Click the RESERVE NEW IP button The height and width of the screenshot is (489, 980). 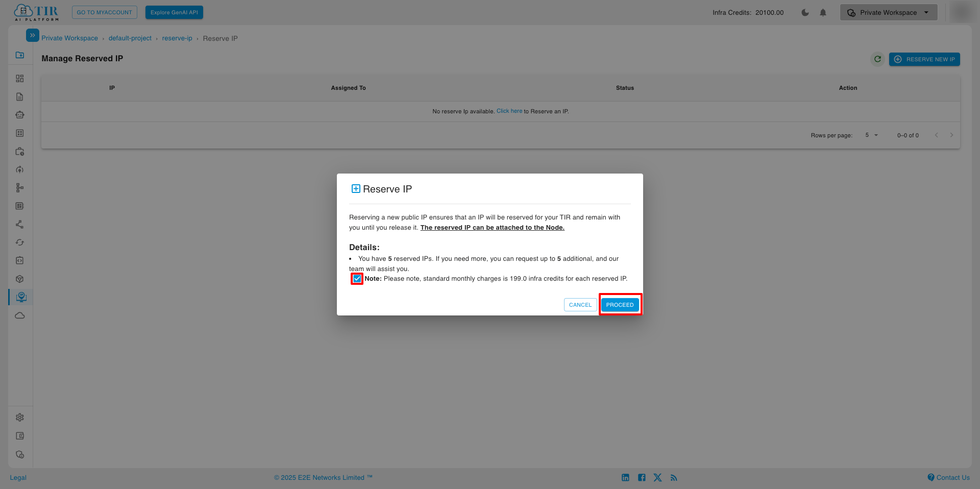(924, 59)
